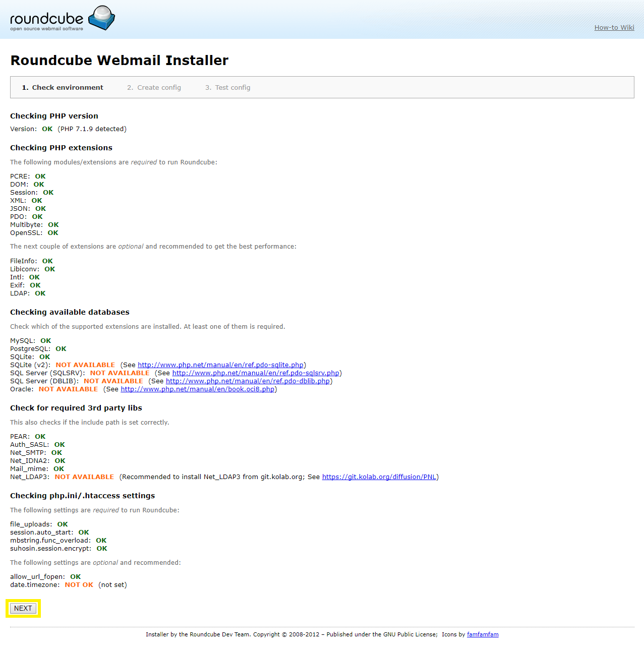Click the SQL Server (SQLSRV) NOT AVAILABLE status
Screen dimensions: 644x649
click(x=120, y=373)
